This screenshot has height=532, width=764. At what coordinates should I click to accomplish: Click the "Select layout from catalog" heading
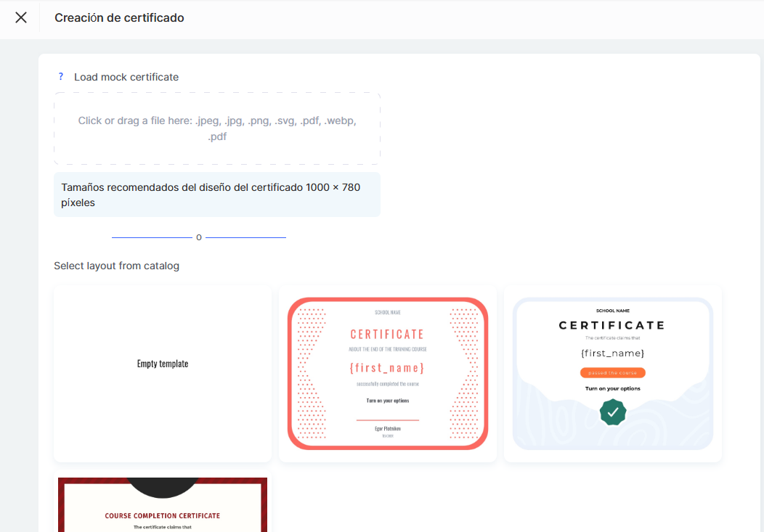[x=116, y=266]
